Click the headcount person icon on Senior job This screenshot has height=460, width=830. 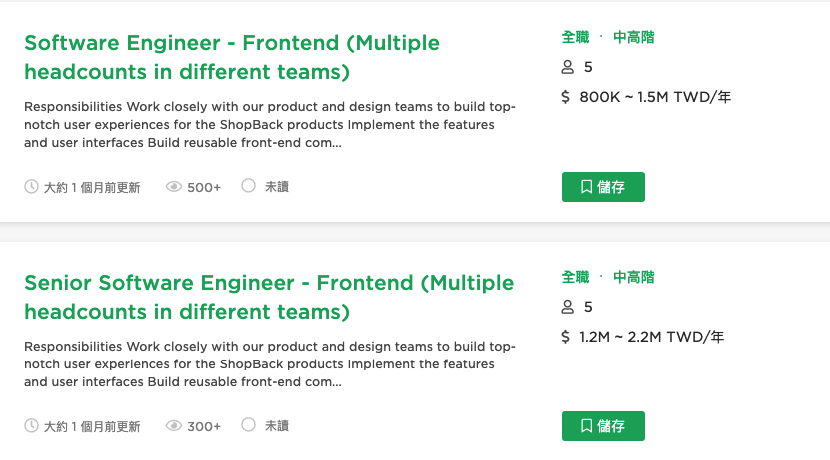[567, 307]
